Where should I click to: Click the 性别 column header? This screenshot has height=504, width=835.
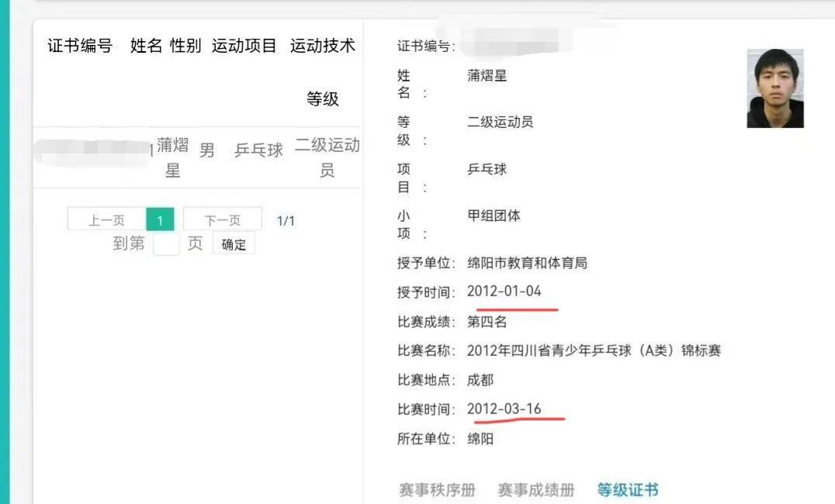click(x=185, y=46)
